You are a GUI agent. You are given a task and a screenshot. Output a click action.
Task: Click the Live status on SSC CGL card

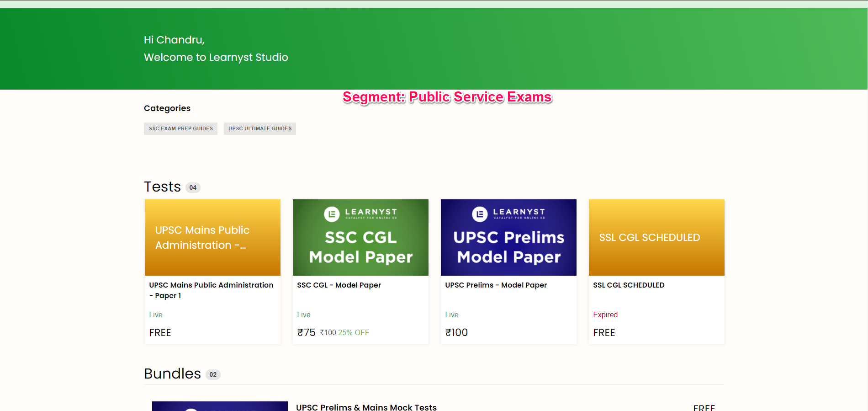click(x=304, y=315)
